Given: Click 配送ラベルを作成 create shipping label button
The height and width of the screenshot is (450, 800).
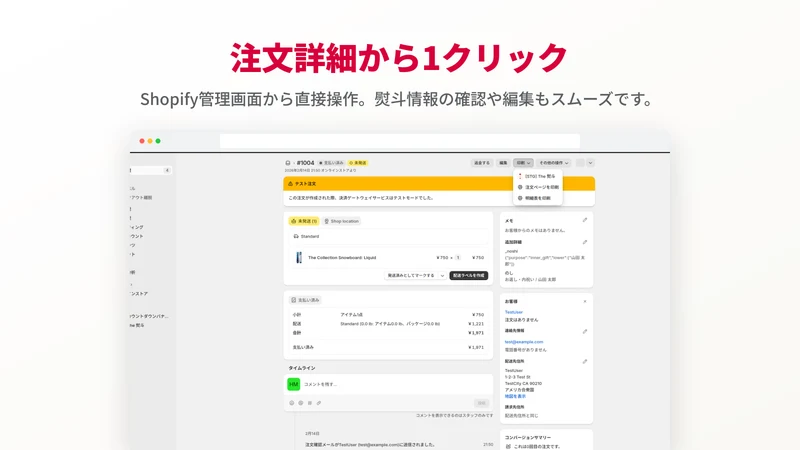Looking at the screenshot, I should coord(468,276).
